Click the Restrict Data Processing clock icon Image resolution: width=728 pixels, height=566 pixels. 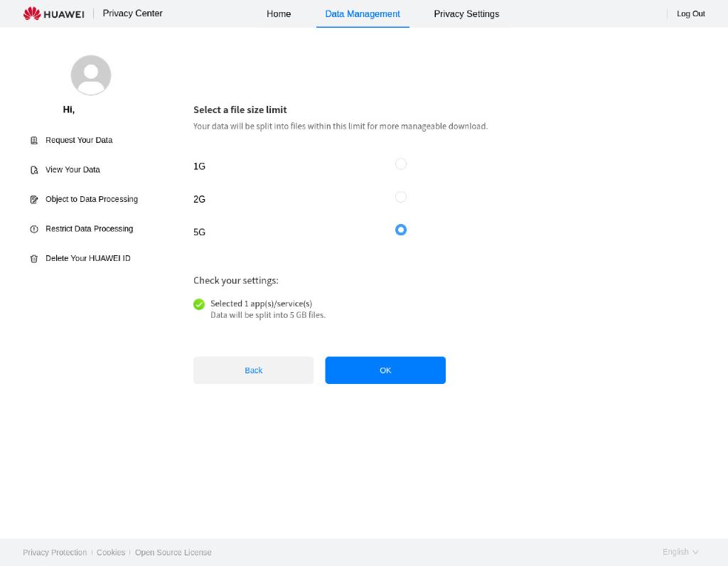click(x=34, y=228)
